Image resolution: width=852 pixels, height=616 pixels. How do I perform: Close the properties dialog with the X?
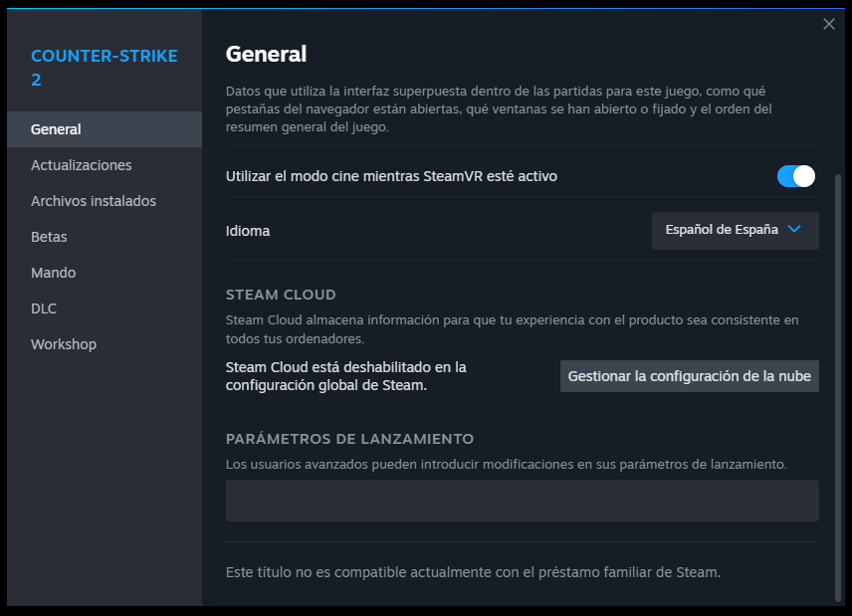[x=829, y=24]
